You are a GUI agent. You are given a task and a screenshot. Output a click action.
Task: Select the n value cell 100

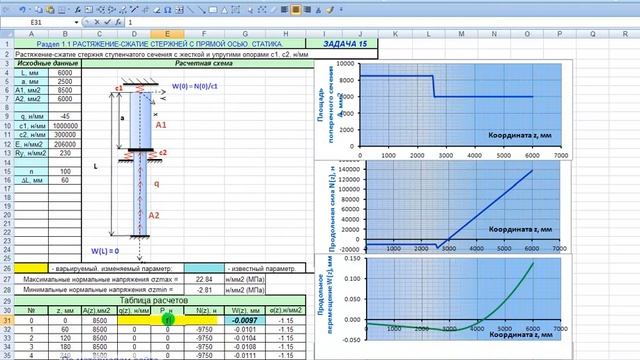(64, 171)
